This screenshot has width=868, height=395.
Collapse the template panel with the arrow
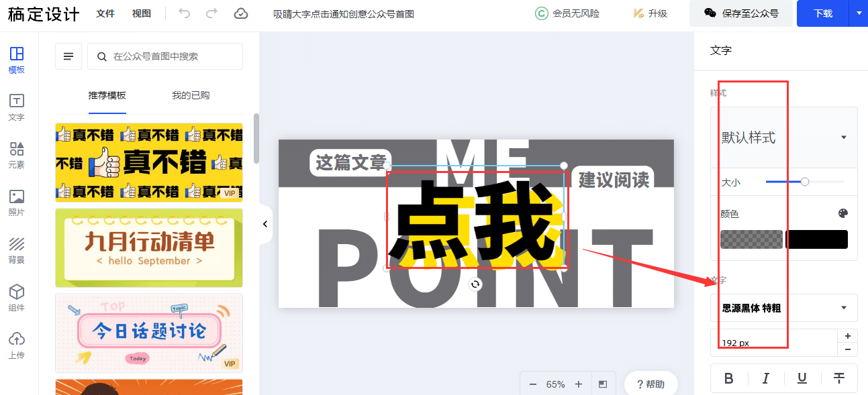click(265, 224)
